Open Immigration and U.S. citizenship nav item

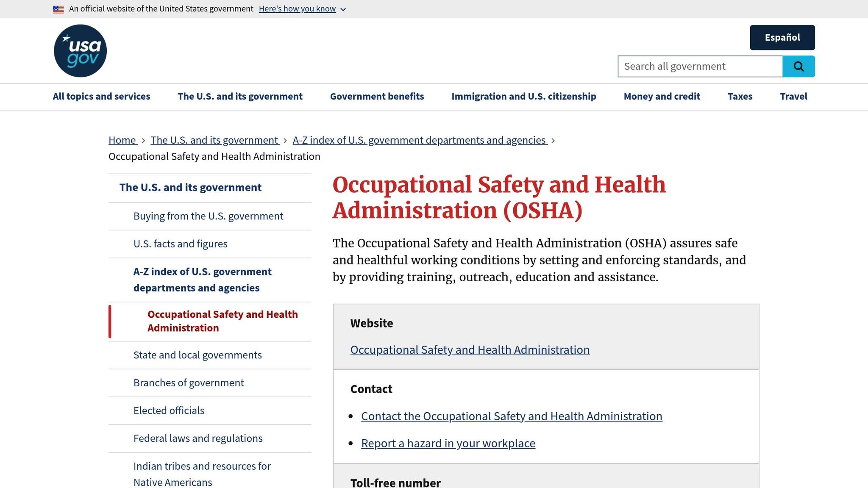(524, 97)
